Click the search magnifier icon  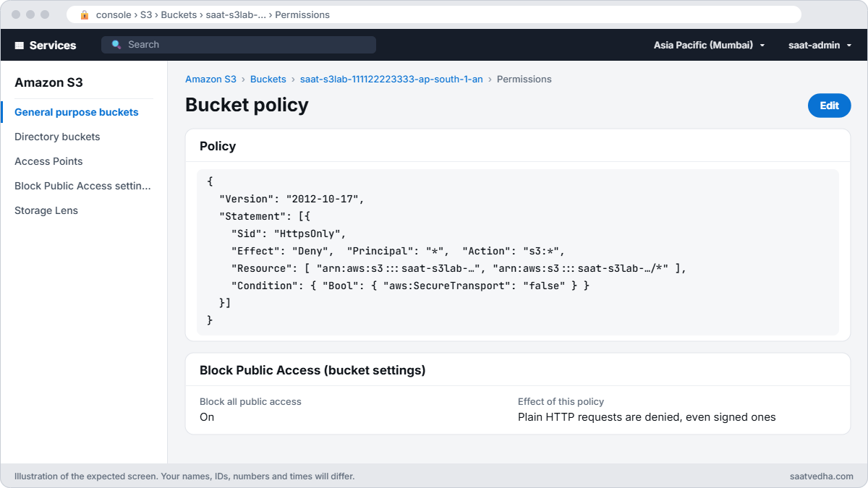click(116, 45)
